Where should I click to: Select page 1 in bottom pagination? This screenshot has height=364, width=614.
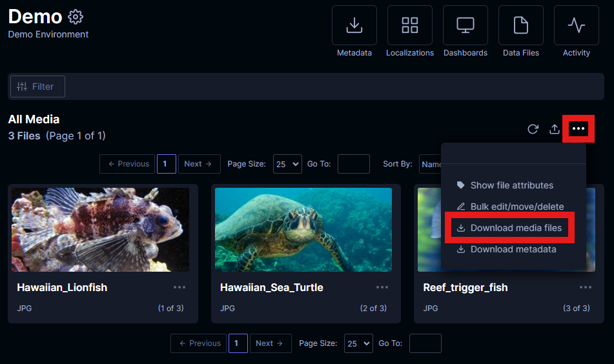tap(238, 343)
